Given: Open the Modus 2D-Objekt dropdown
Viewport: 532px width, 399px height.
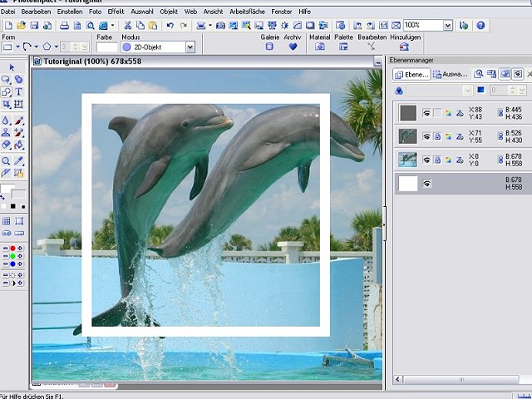Looking at the screenshot, I should coord(190,47).
